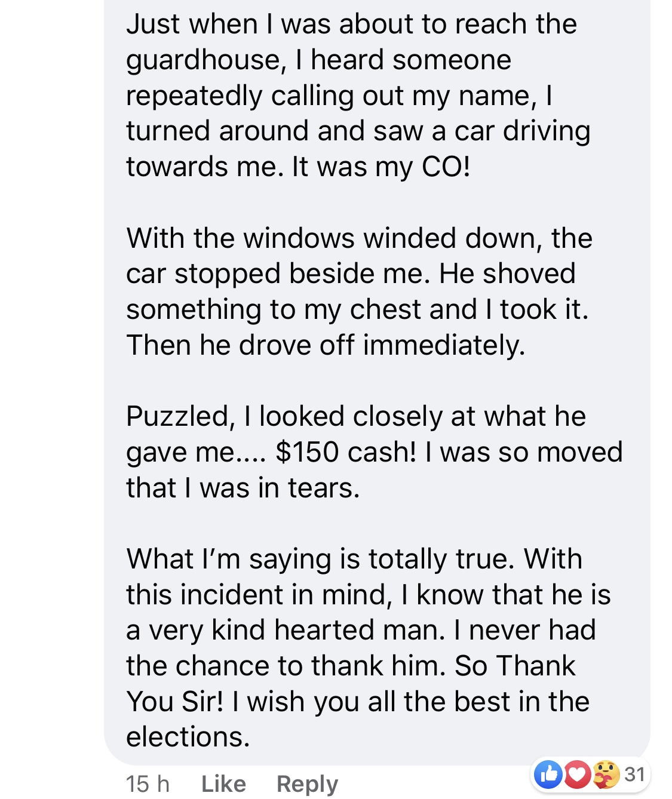The width and height of the screenshot is (672, 799).
Task: Click the 'It was my CO!' sentence
Action: click(381, 167)
